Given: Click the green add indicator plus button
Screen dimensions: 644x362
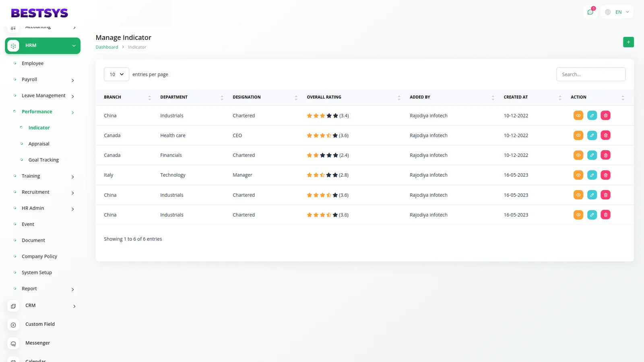Looking at the screenshot, I should (628, 42).
